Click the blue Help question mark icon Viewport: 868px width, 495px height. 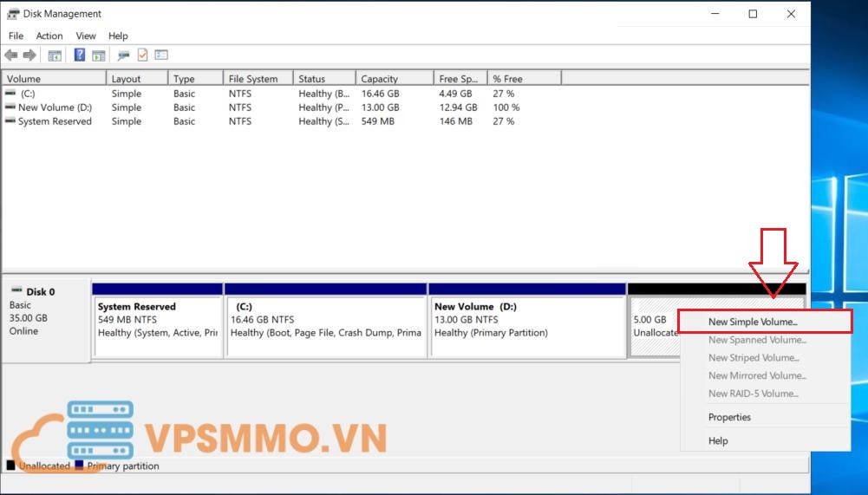(x=80, y=55)
